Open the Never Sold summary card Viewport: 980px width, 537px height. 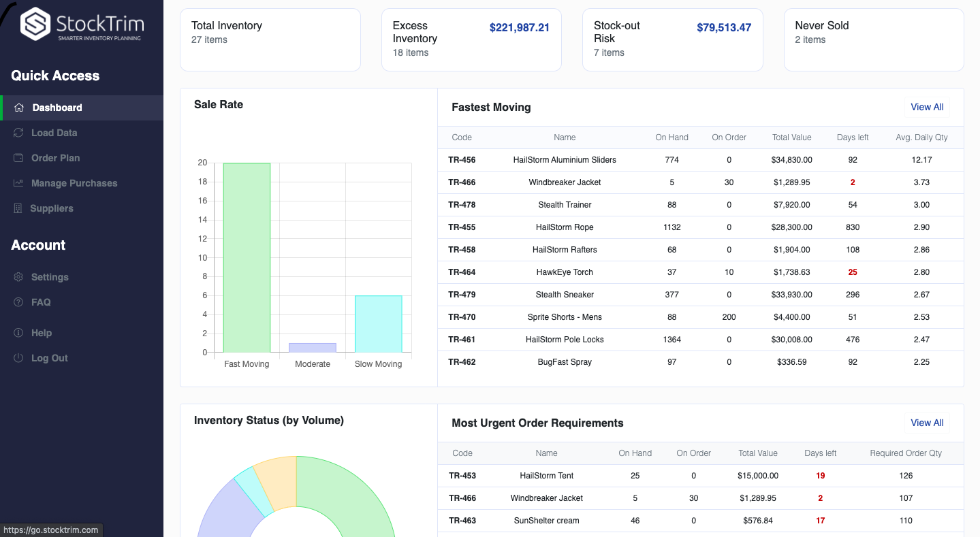click(x=873, y=39)
